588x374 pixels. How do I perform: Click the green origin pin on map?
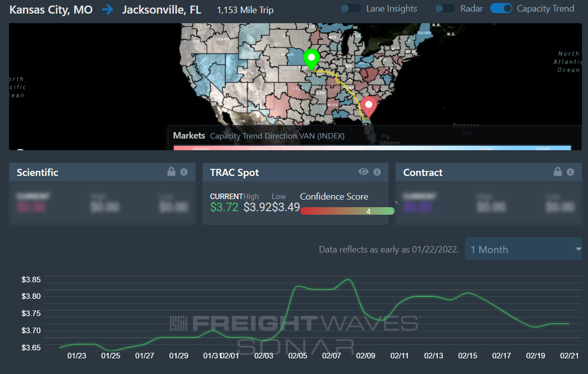tap(311, 59)
